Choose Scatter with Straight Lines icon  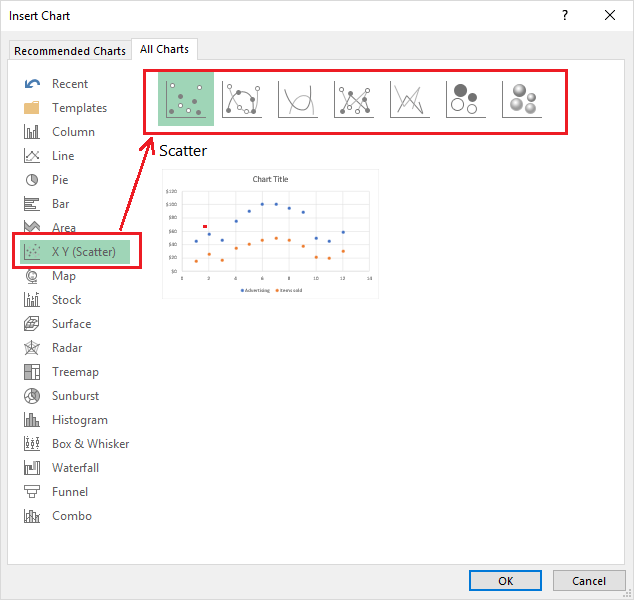click(x=410, y=99)
